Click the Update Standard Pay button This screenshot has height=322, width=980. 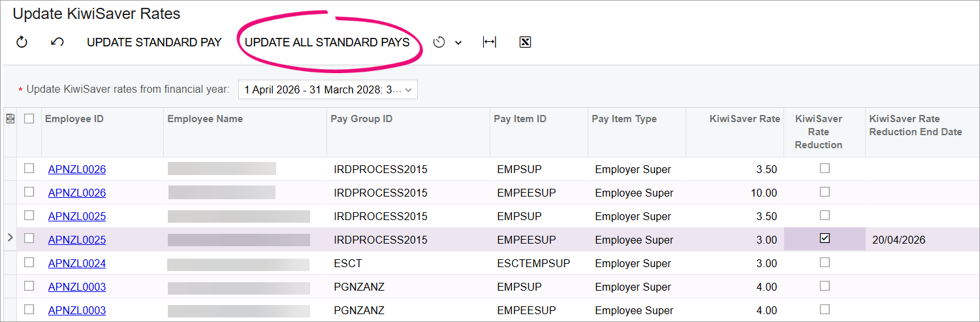point(154,42)
